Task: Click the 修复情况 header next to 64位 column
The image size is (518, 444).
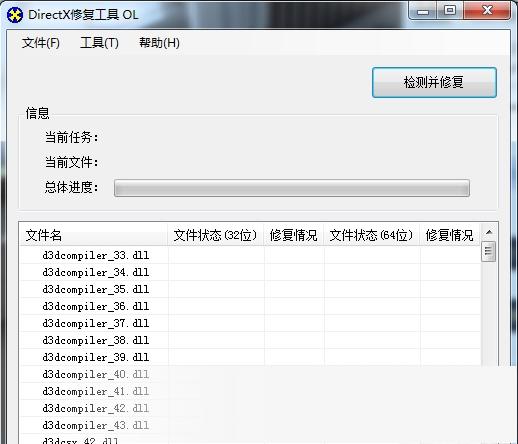Action: point(450,235)
